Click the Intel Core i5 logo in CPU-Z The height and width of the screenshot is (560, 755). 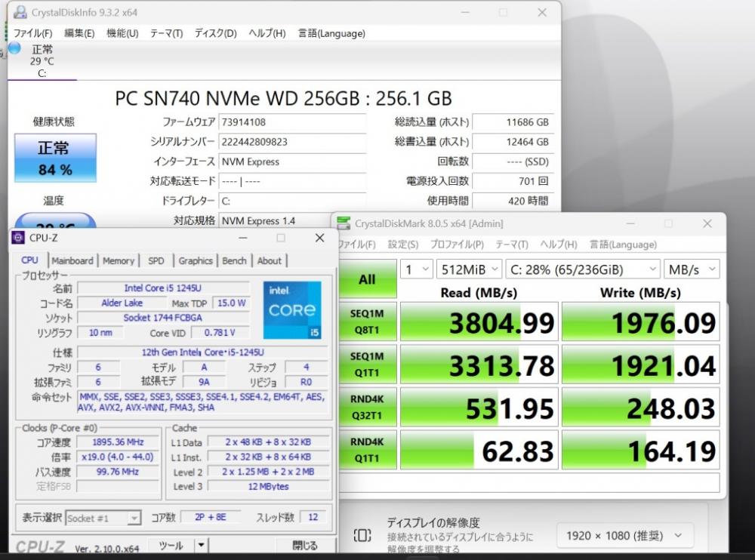[x=292, y=310]
